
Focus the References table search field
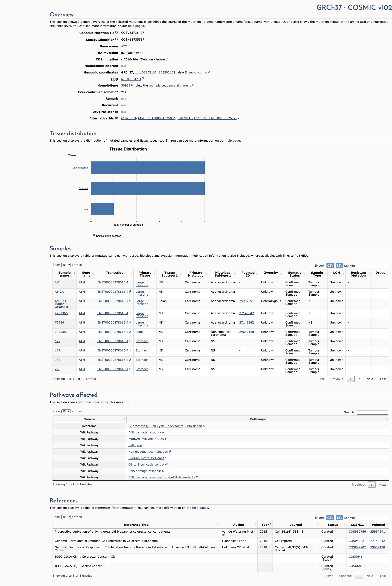[x=372, y=518]
